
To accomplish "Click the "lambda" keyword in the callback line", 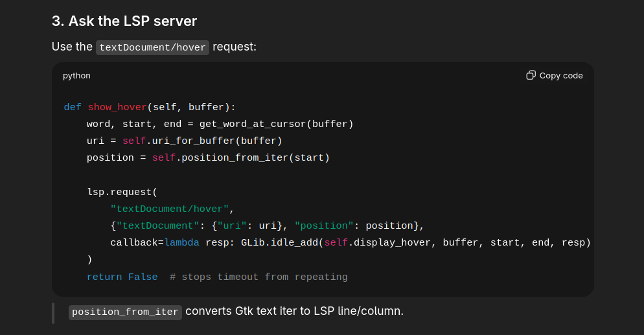I will pyautogui.click(x=182, y=243).
